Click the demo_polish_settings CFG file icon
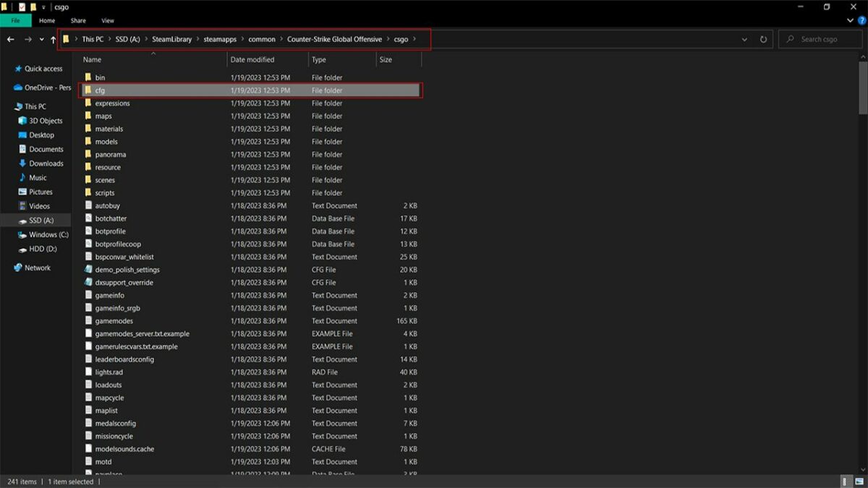The width and height of the screenshot is (868, 488). click(88, 270)
